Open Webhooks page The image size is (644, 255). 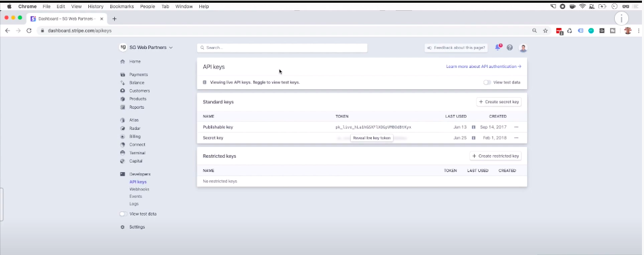(139, 189)
